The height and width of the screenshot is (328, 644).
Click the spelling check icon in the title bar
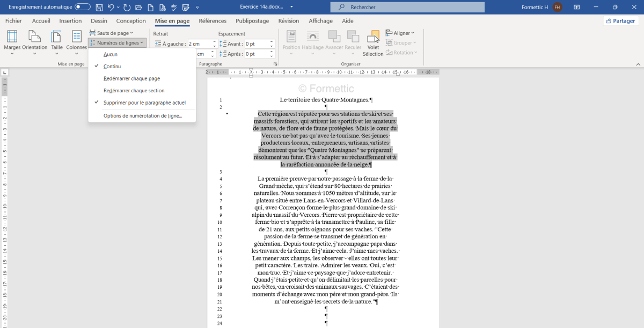tap(174, 8)
